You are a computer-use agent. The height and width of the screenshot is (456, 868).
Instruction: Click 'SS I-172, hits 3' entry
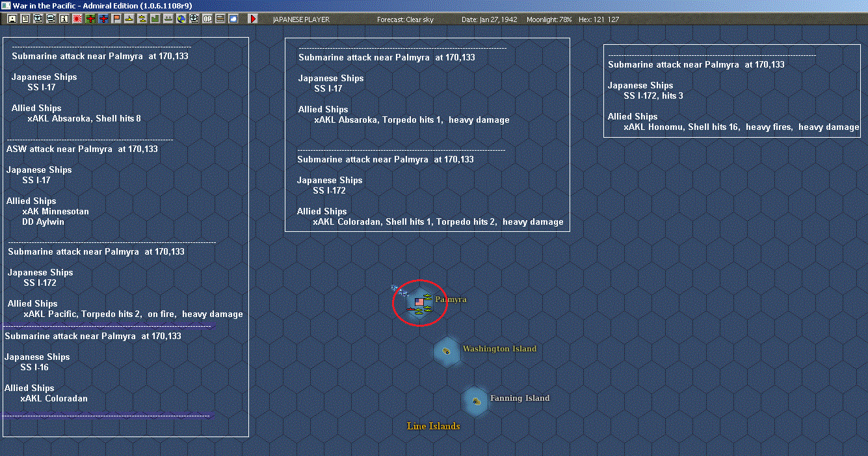(x=653, y=95)
